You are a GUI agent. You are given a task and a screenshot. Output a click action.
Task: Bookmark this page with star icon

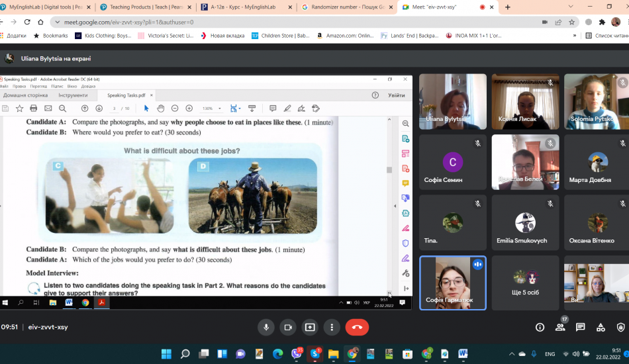coord(571,22)
